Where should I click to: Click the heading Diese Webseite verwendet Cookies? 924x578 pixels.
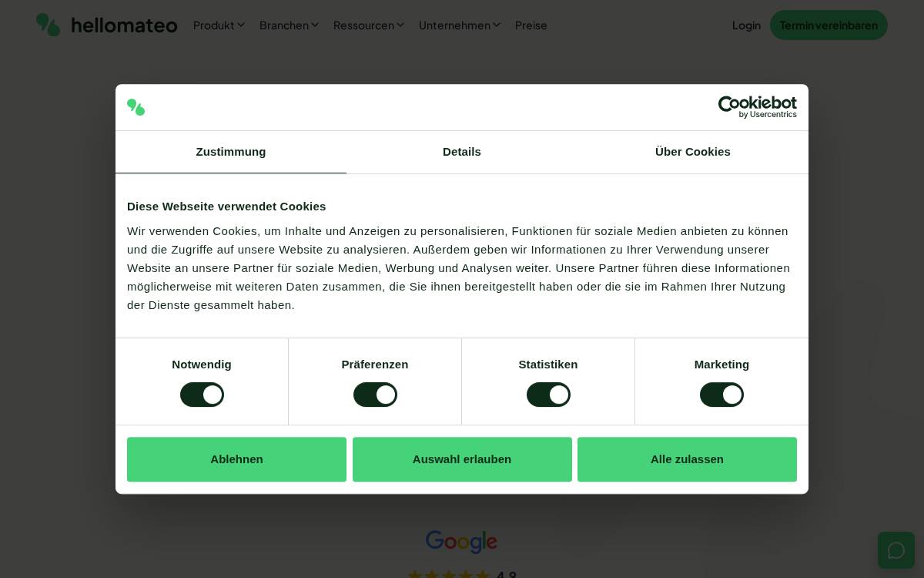(x=226, y=207)
